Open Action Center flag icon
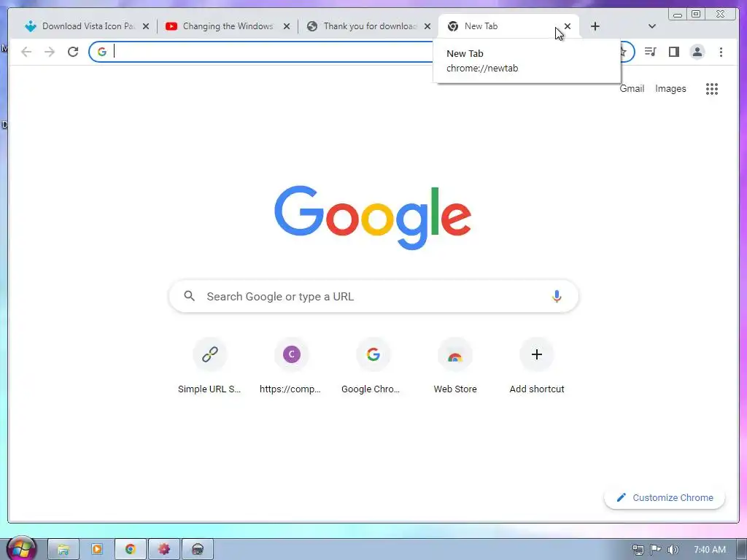 (x=656, y=550)
